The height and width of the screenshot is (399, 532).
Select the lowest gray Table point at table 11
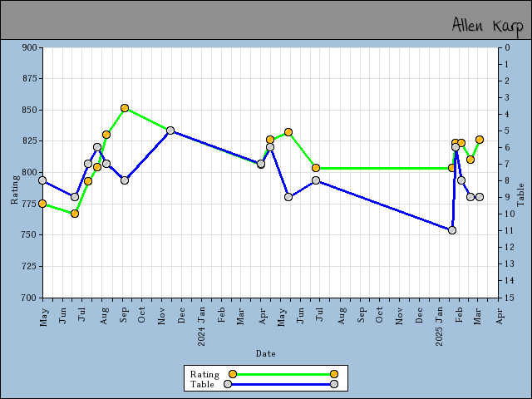(x=452, y=230)
